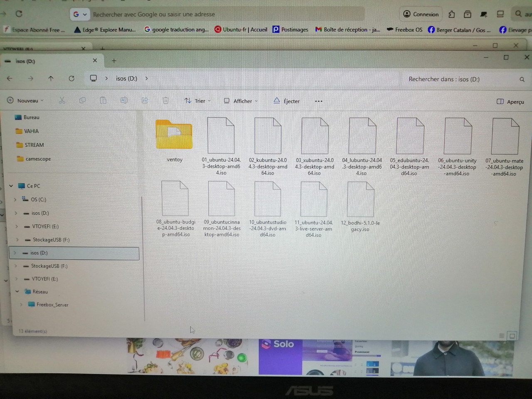Viewport: 532px width, 399px height.
Task: Open the Afficher view dropdown
Action: tap(240, 101)
